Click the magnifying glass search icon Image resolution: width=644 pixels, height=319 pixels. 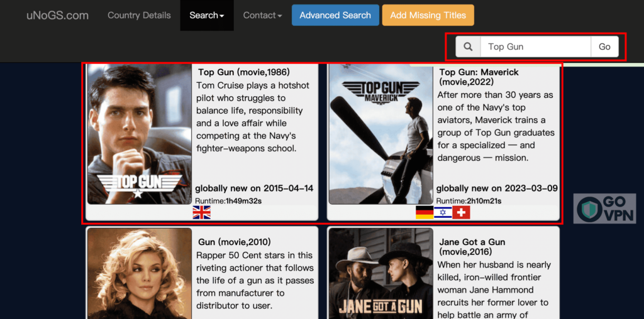[468, 46]
